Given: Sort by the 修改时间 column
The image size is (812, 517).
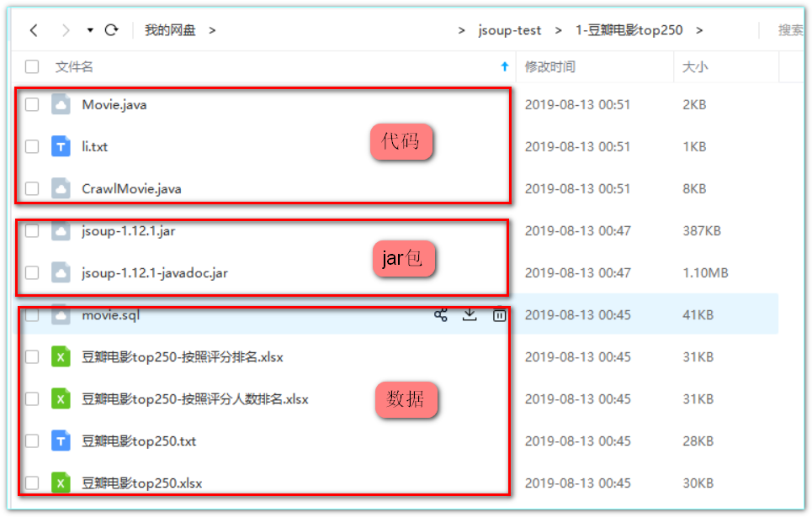Looking at the screenshot, I should coord(550,66).
